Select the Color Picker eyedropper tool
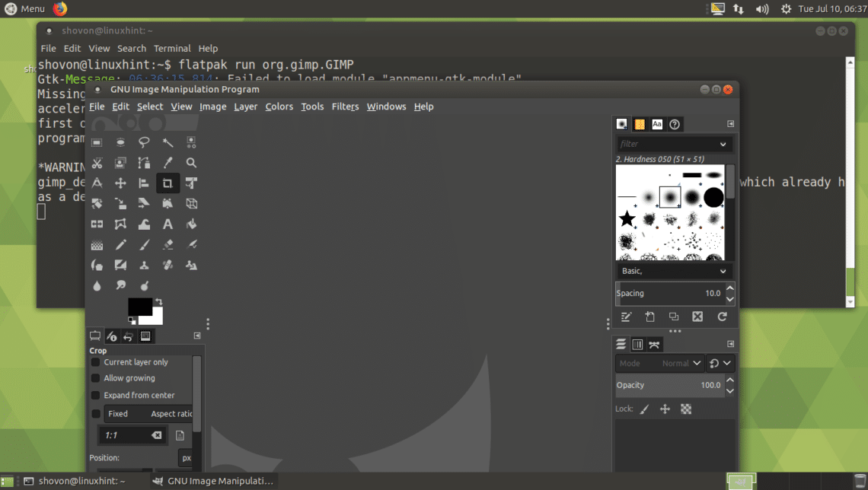 pyautogui.click(x=168, y=163)
